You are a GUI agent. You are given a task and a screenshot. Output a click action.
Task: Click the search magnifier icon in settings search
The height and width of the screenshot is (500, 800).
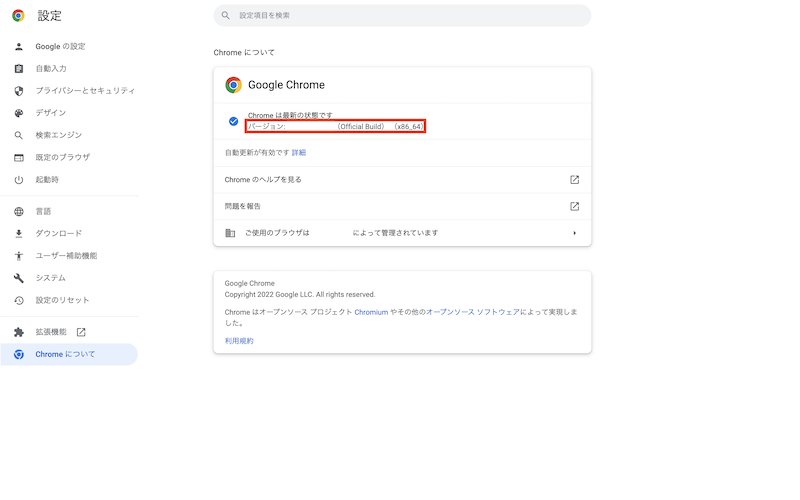pos(226,15)
